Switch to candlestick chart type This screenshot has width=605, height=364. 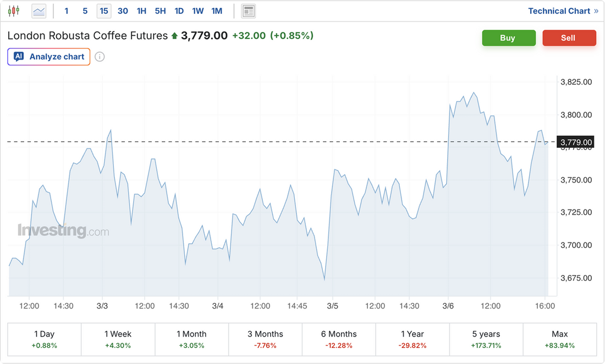(x=13, y=11)
